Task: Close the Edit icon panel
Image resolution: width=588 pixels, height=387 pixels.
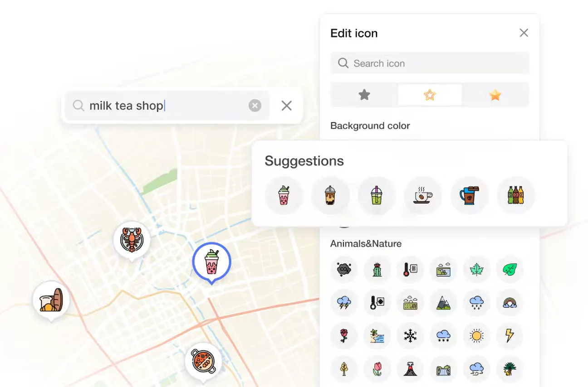Action: pos(524,33)
